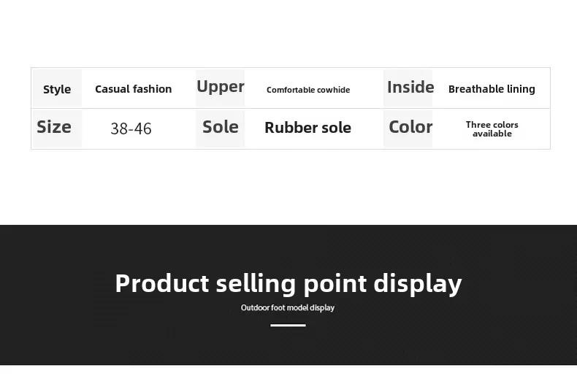Select the 38-46 size range
Screen dimensions: 577x392
(131, 128)
